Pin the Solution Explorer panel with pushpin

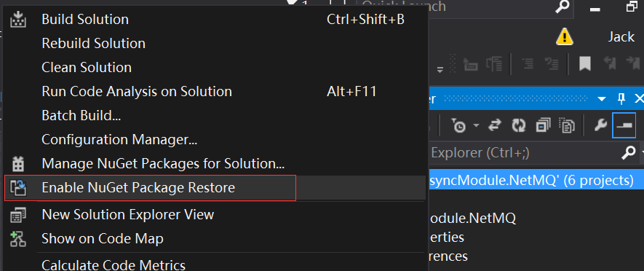(621, 98)
